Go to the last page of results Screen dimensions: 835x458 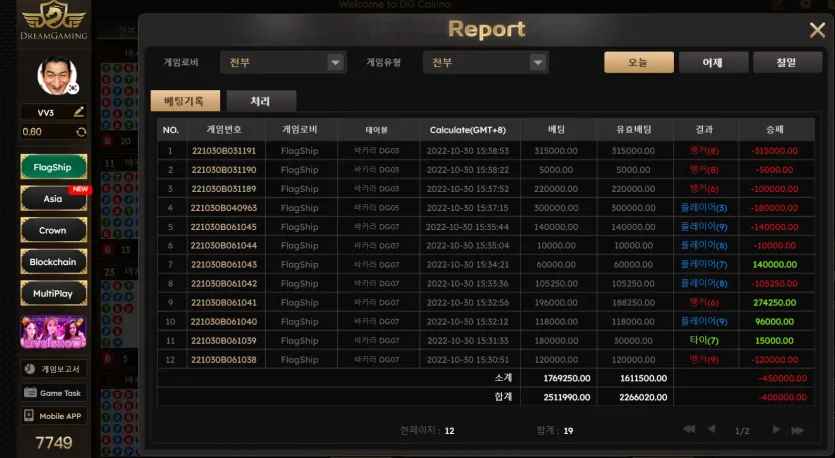tap(798, 430)
